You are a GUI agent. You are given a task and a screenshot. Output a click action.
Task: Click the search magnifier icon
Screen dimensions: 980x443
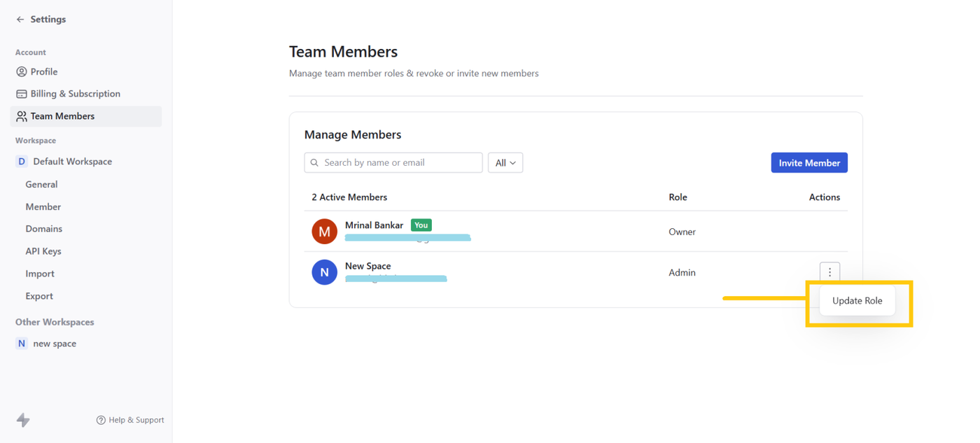coord(315,163)
